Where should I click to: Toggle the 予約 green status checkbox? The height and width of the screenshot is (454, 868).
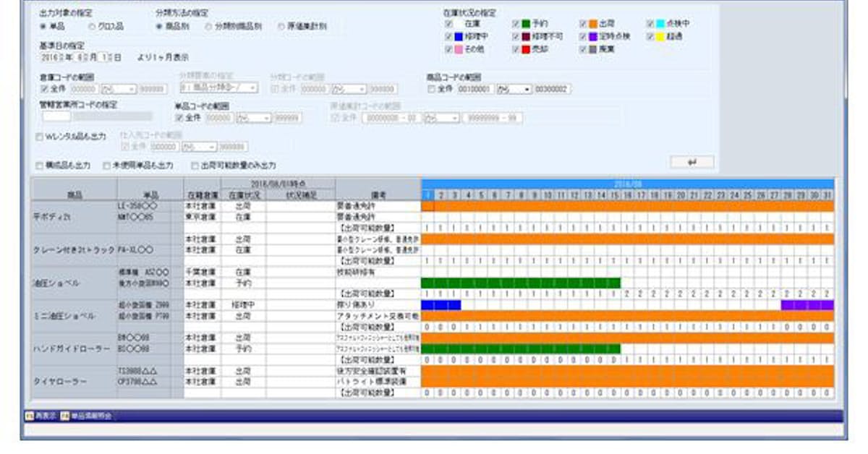[x=516, y=24]
